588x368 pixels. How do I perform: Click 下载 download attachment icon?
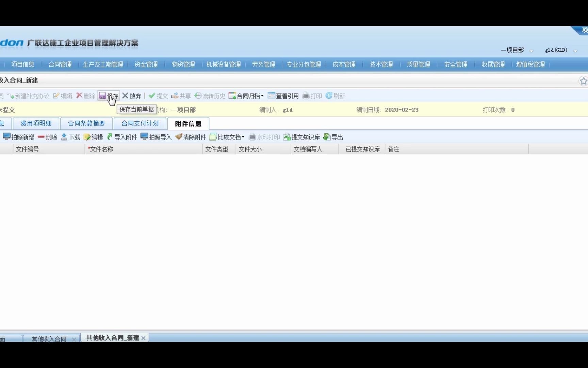click(70, 137)
